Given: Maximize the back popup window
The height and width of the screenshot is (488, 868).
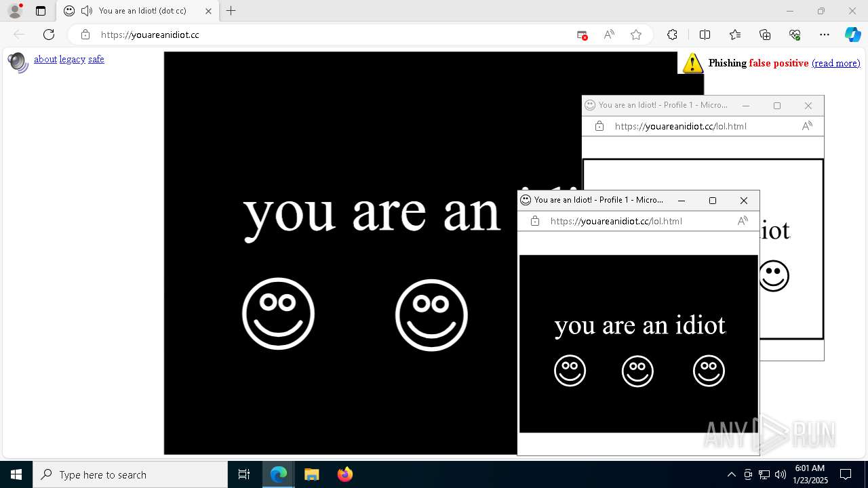Looking at the screenshot, I should (x=777, y=105).
